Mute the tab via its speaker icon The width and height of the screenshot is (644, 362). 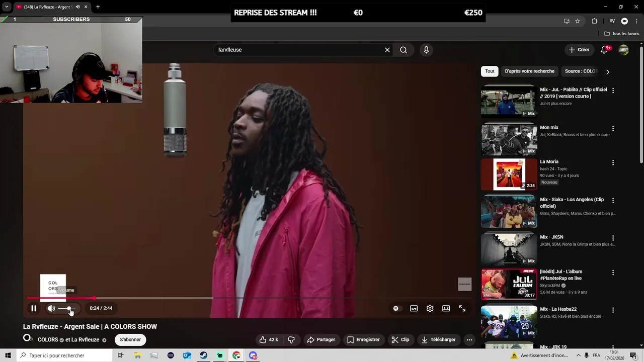77,7
